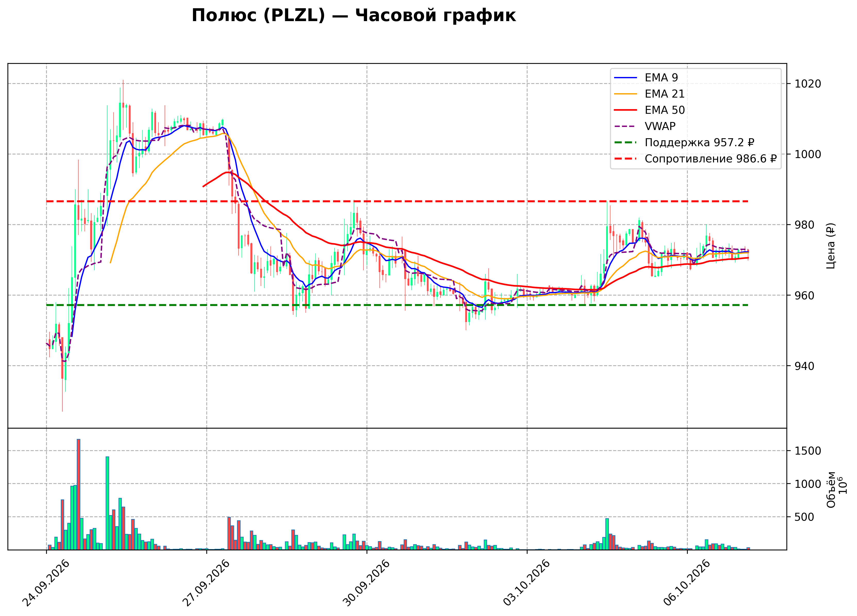The image size is (857, 616).
Task: Select the 'EMA 9' legend entry
Action: coord(646,77)
